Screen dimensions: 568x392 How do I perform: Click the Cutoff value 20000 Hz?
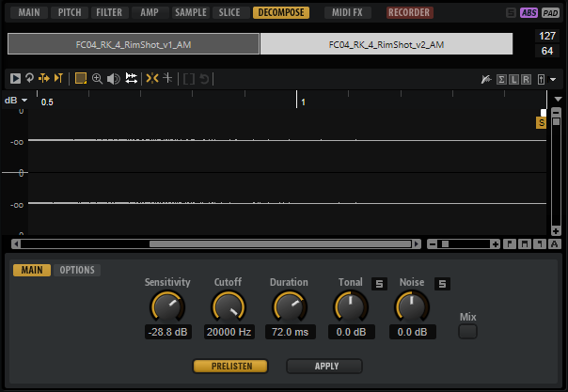click(229, 332)
